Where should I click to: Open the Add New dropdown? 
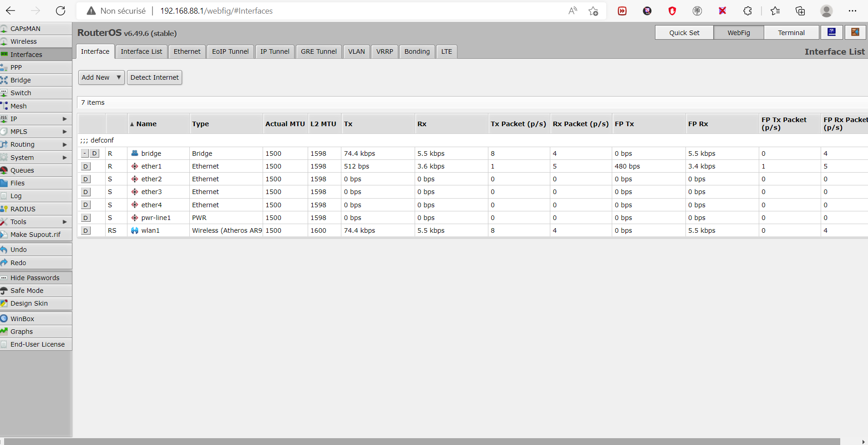pyautogui.click(x=102, y=77)
